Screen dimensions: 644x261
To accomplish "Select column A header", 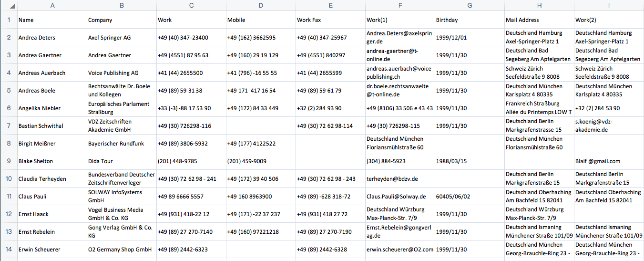I will click(52, 5).
